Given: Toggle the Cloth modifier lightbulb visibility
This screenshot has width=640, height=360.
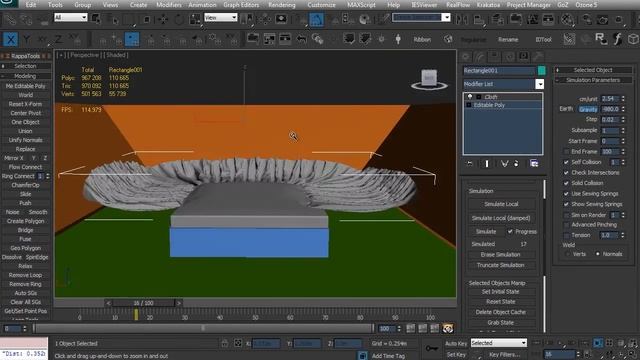Looking at the screenshot, I should (x=470, y=97).
